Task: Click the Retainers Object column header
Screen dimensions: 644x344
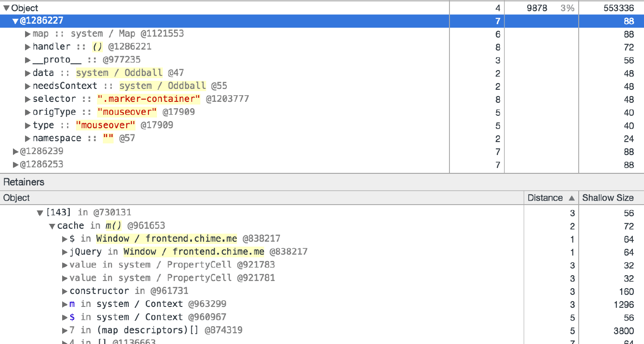Action: (x=262, y=198)
